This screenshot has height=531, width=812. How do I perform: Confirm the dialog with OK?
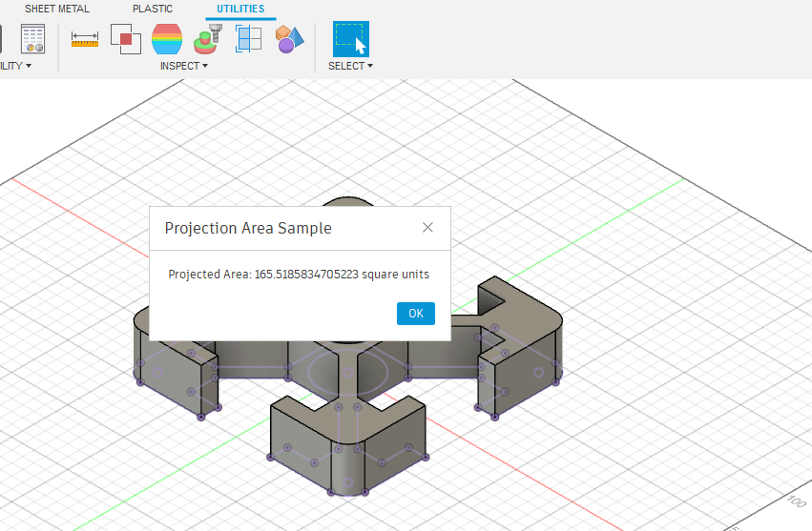pos(416,314)
